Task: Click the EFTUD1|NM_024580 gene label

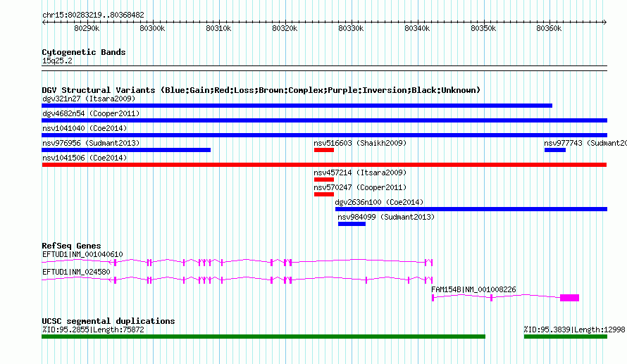Action: 76,272
